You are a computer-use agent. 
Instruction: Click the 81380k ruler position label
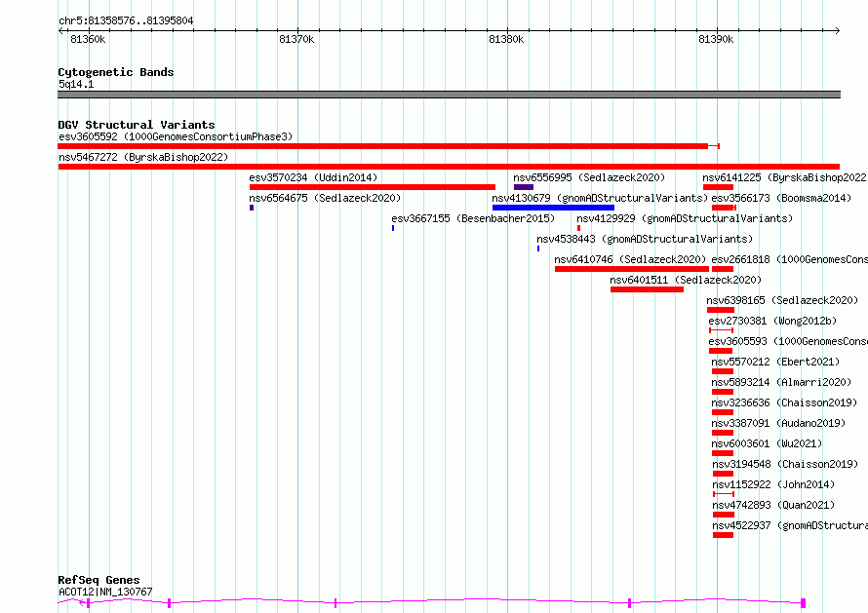tap(506, 39)
